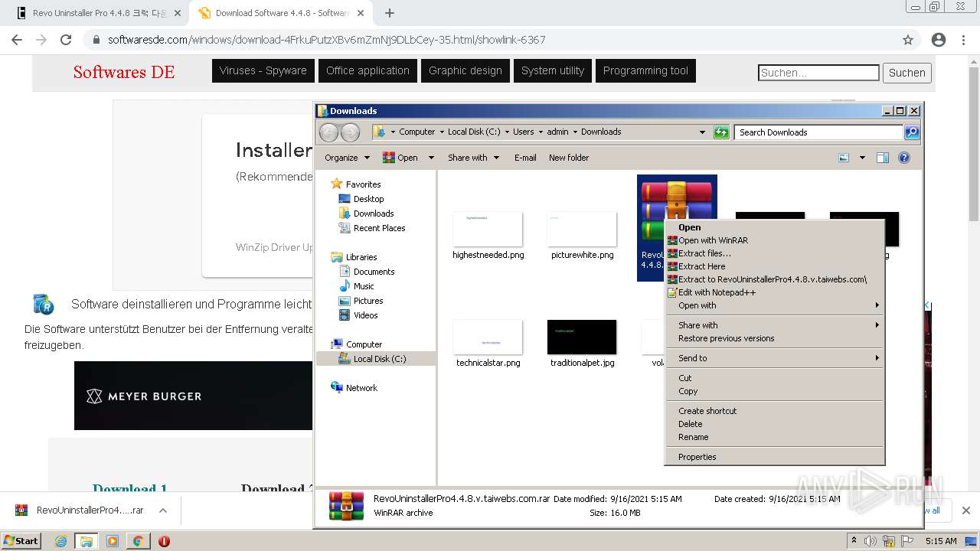The image size is (980, 551).
Task: Open Recent Places in navigation pane
Action: tap(379, 228)
